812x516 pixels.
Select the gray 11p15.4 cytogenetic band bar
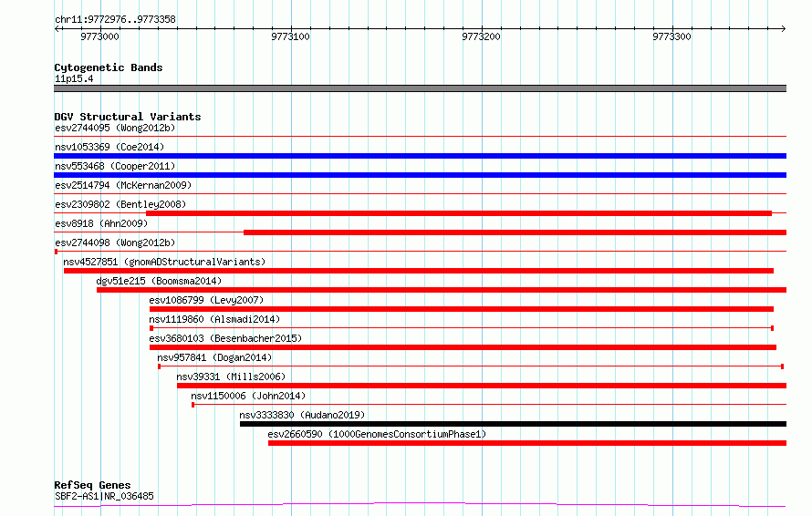pos(420,88)
